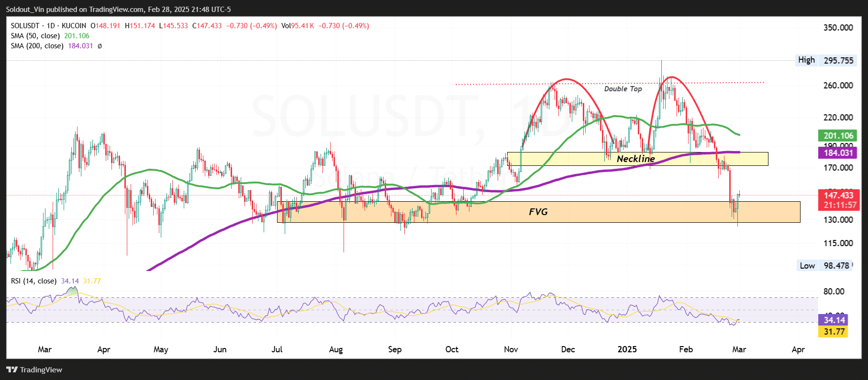This screenshot has height=380, width=868.
Task: Click the 80.00 RSI axis value
Action: click(x=834, y=292)
